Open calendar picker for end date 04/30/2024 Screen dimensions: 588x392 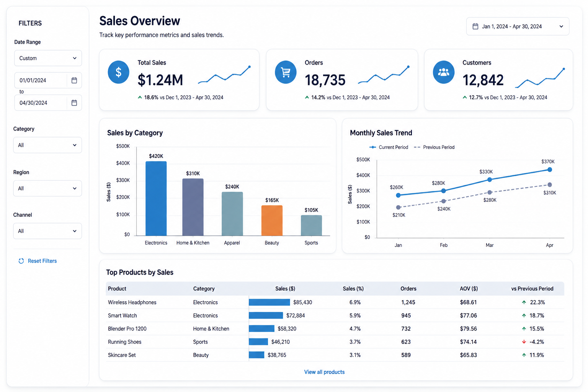(x=74, y=103)
